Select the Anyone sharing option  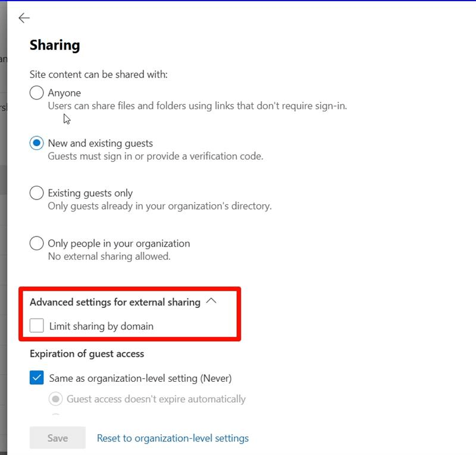tap(36, 93)
